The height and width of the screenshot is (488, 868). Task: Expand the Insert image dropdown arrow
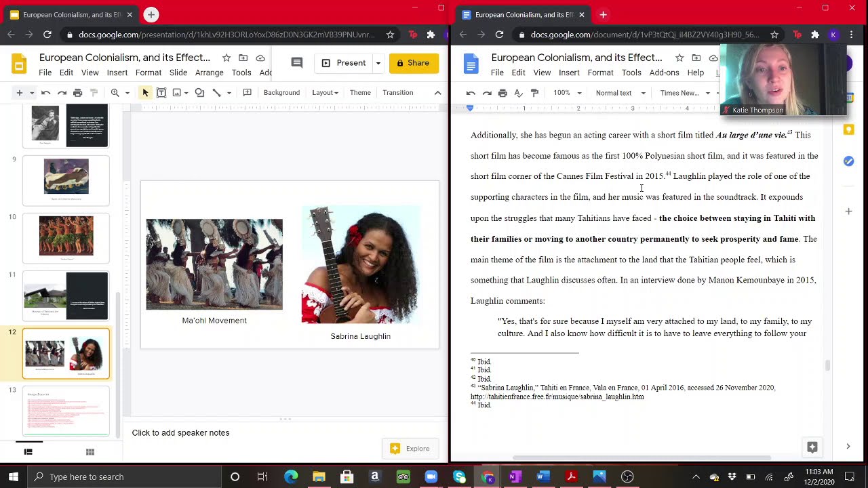pyautogui.click(x=187, y=93)
